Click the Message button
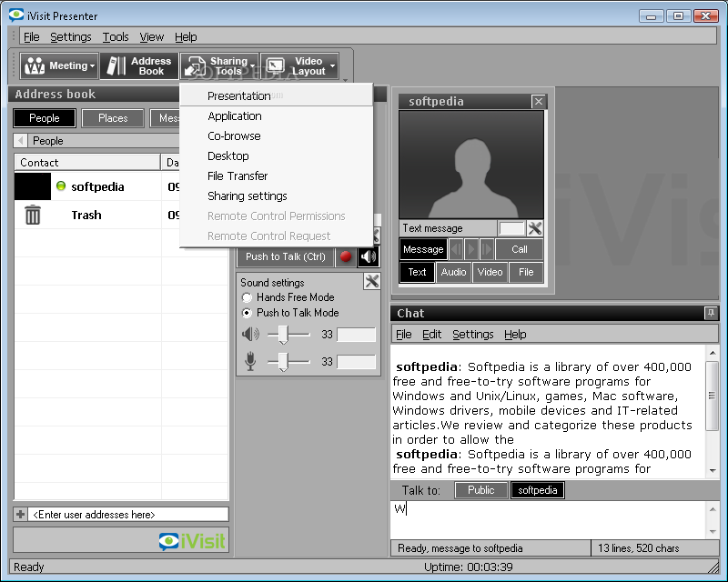This screenshot has width=728, height=582. click(x=423, y=249)
